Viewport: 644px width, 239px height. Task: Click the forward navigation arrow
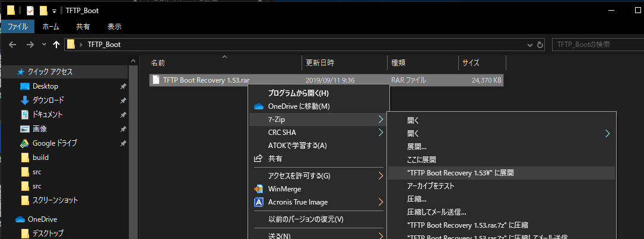[x=30, y=45]
